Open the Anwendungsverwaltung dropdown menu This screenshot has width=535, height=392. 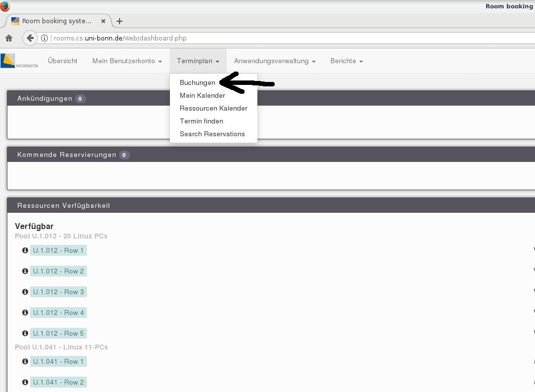pos(275,61)
